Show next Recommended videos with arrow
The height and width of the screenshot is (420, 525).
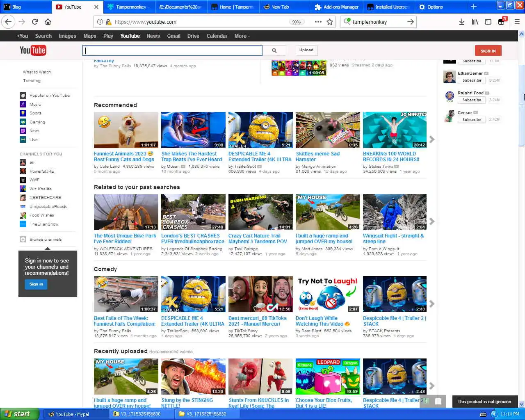point(431,139)
